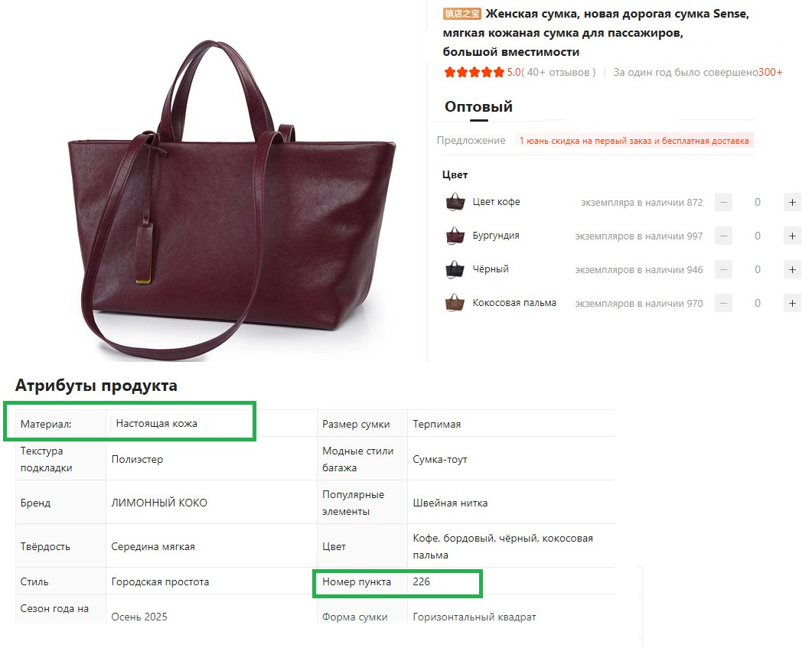Viewport: 812px width, 648px height.
Task: Click the five-star rating icons
Action: coord(474,73)
